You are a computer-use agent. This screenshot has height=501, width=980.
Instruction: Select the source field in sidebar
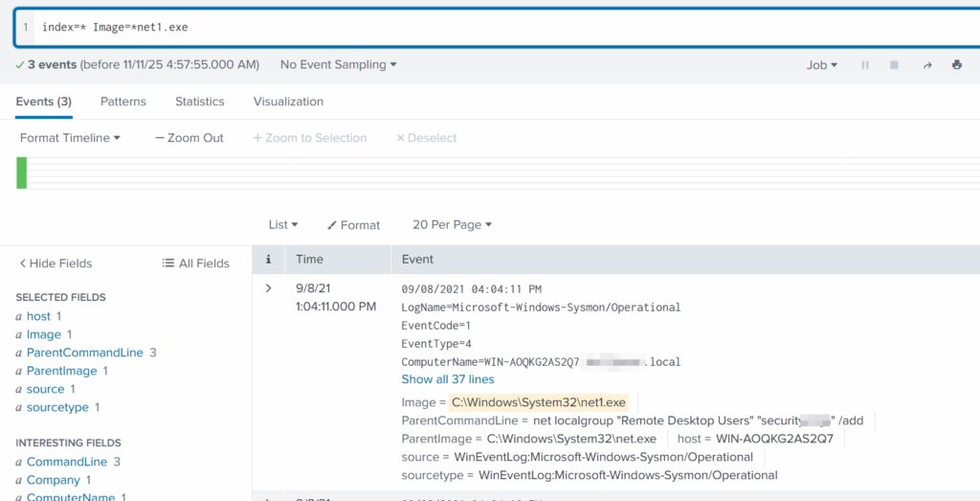click(x=46, y=389)
